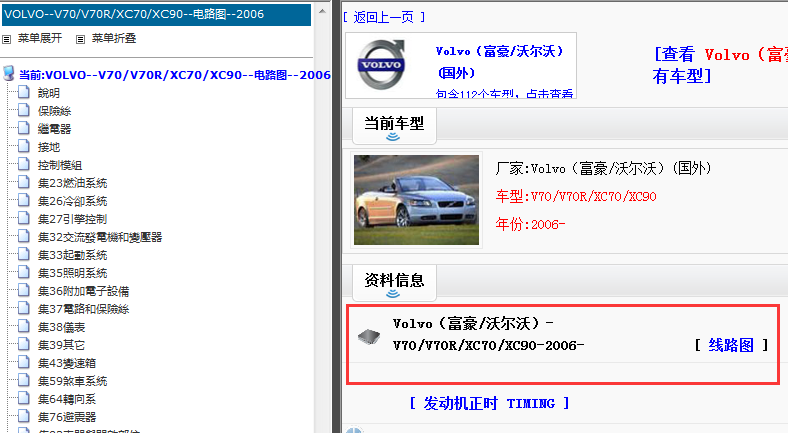This screenshot has height=433, width=788.
Task: Click the page icon next to 集38儀表
Action: pyautogui.click(x=24, y=327)
